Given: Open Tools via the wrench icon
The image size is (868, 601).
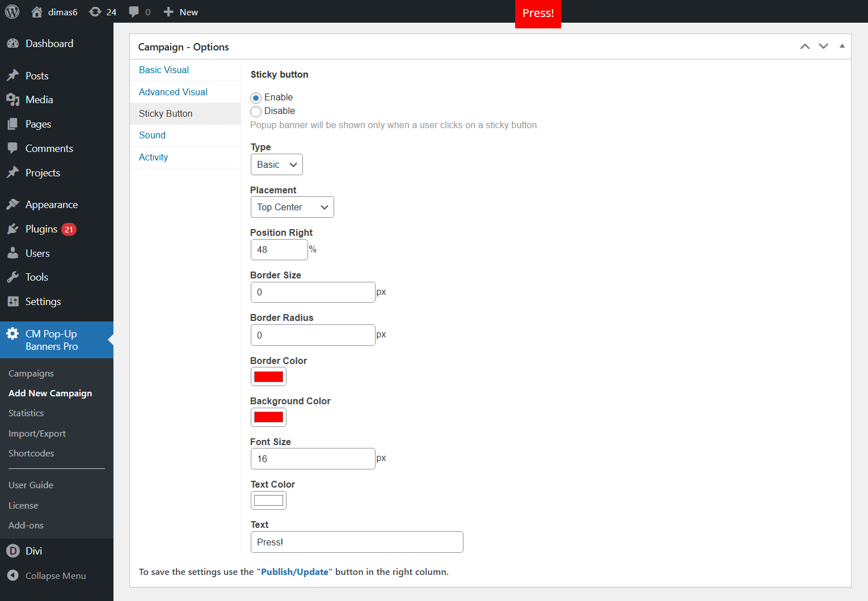Looking at the screenshot, I should coord(12,277).
